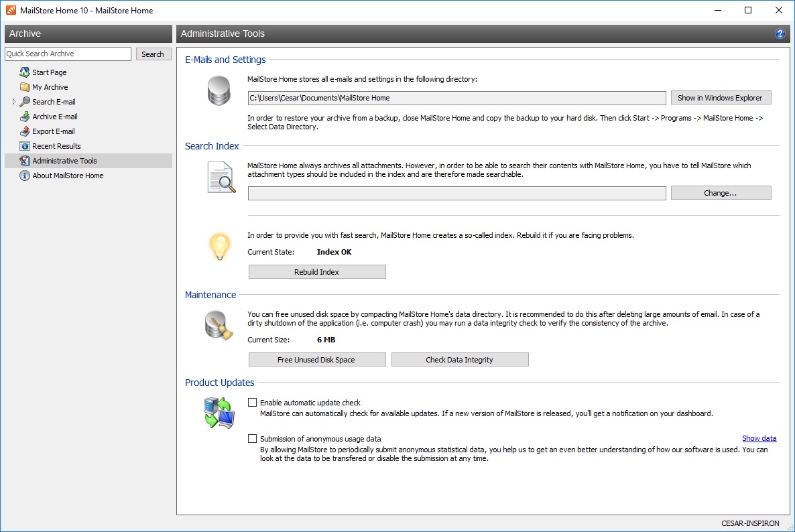Screen dimensions: 795x532
Task: Click Show in Windows Explorer
Action: (721, 97)
